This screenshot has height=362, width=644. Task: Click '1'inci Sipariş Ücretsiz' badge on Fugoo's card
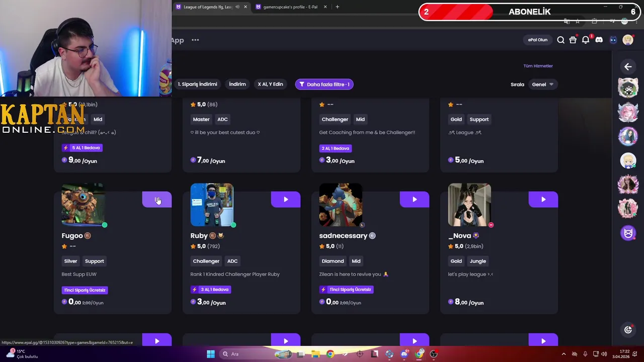click(85, 290)
